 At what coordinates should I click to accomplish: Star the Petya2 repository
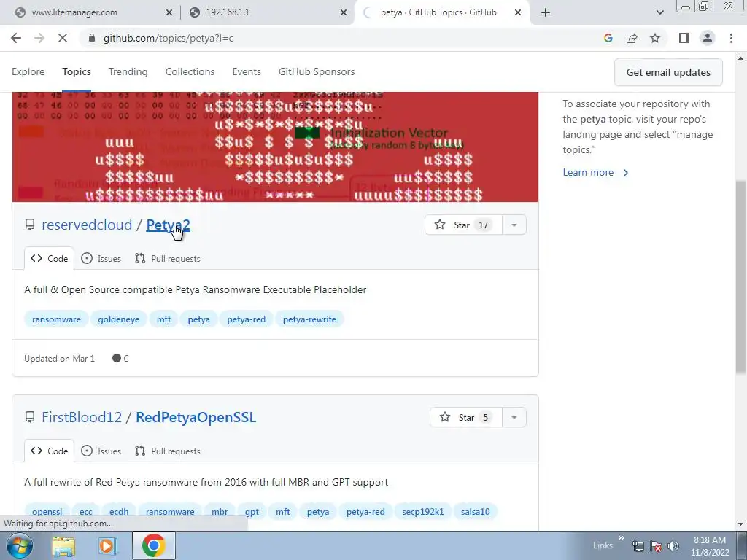click(463, 225)
